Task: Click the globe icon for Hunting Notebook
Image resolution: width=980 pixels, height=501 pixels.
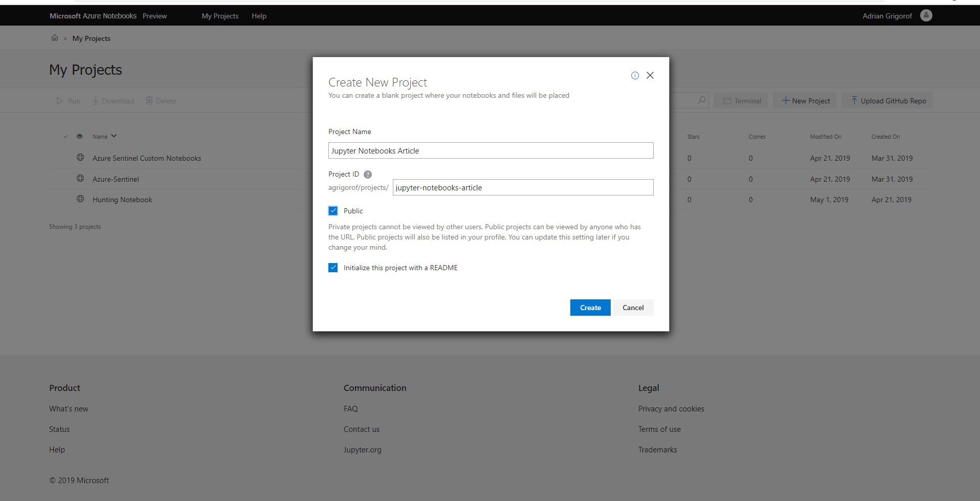Action: pyautogui.click(x=80, y=199)
